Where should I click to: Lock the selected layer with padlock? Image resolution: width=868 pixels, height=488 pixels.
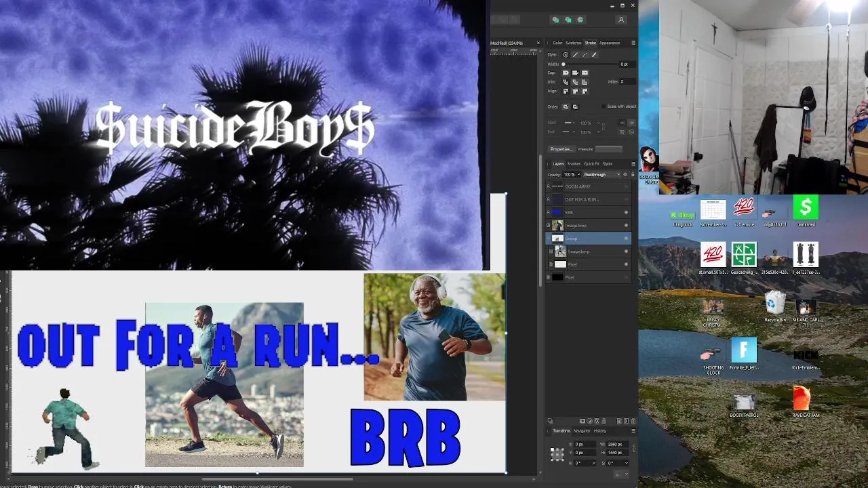[633, 174]
